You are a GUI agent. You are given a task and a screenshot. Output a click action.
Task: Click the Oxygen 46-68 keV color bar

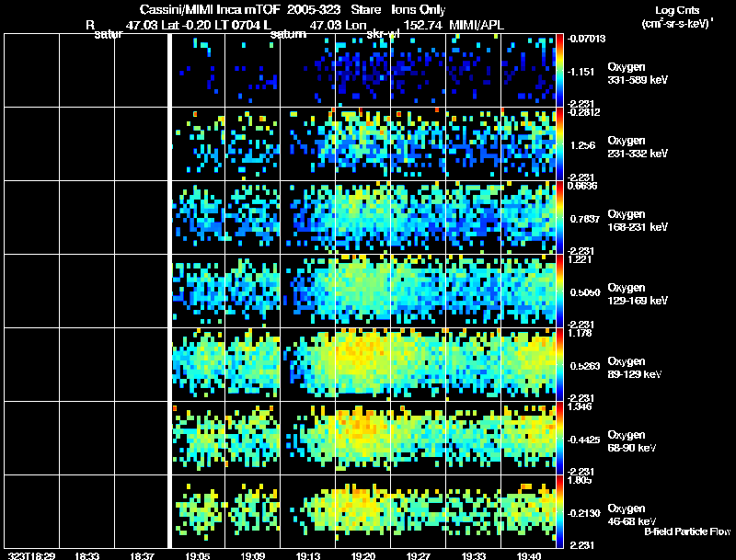click(x=559, y=511)
